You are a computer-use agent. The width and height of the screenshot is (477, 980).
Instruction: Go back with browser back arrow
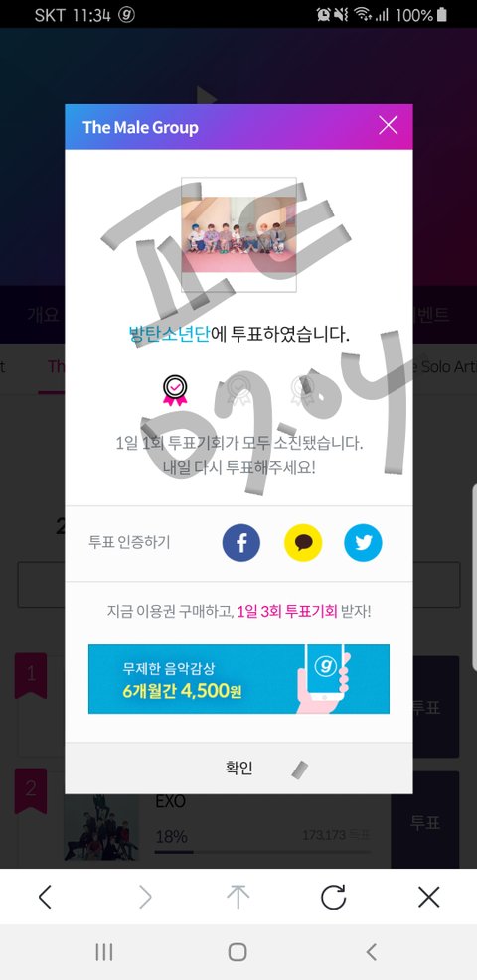[45, 898]
